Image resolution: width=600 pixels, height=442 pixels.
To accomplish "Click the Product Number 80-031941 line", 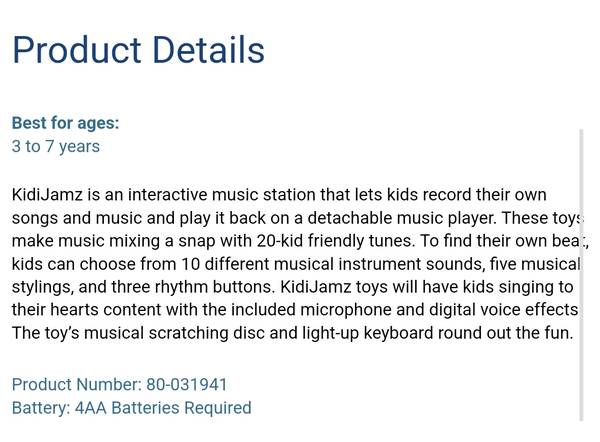I will pyautogui.click(x=120, y=385).
